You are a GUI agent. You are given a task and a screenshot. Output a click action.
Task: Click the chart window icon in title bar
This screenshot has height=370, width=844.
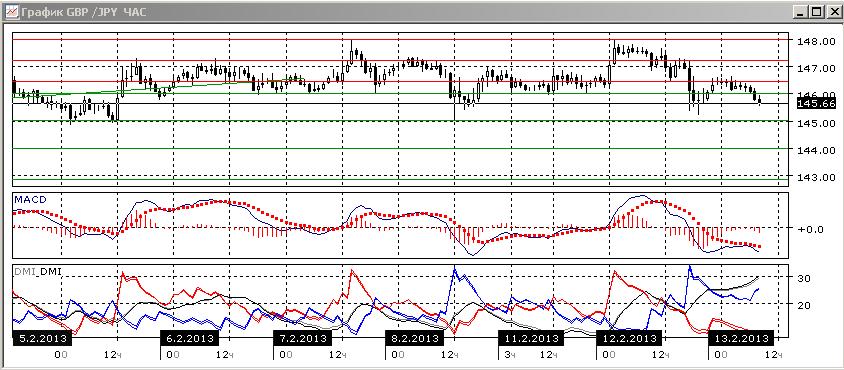tap(12, 12)
